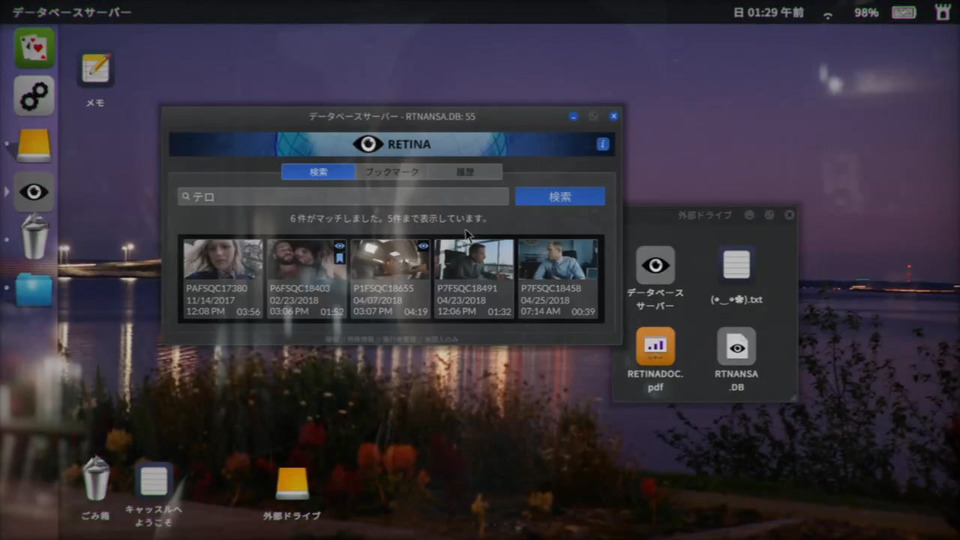
Task: Open the emoticon .txt file icon
Action: click(x=736, y=264)
